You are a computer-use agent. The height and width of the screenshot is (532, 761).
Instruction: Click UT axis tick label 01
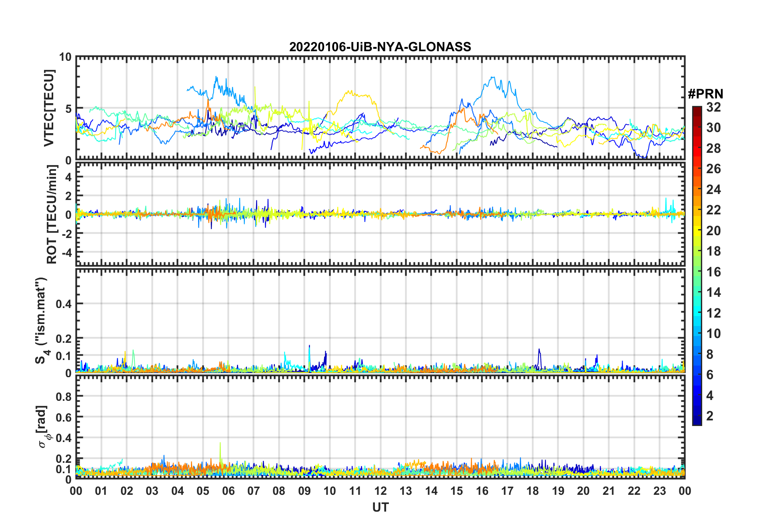(101, 491)
